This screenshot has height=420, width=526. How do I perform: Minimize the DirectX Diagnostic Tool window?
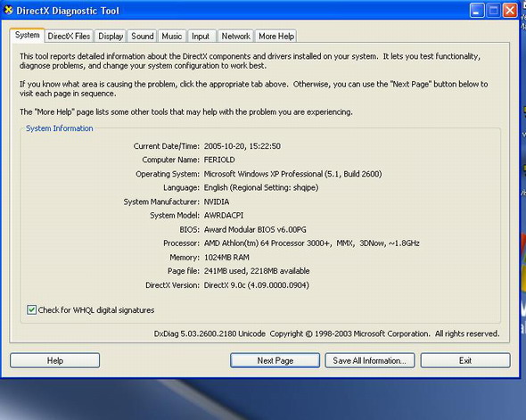point(477,11)
